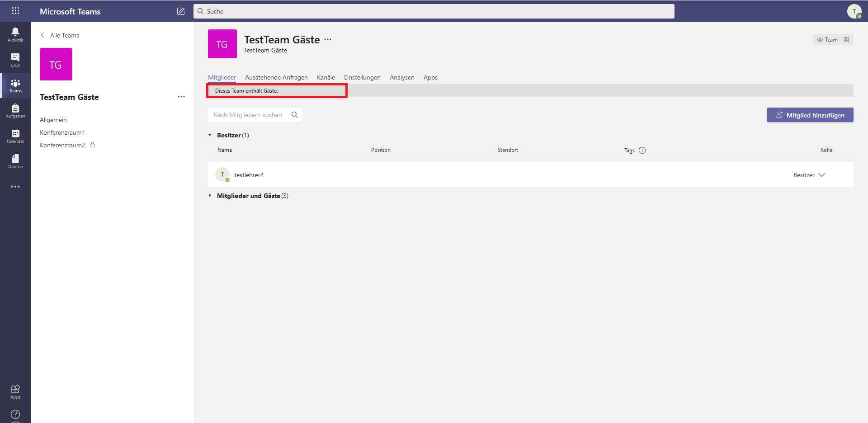Switch to the Mitglieder tab
Screen dimensions: 868x423
point(222,77)
